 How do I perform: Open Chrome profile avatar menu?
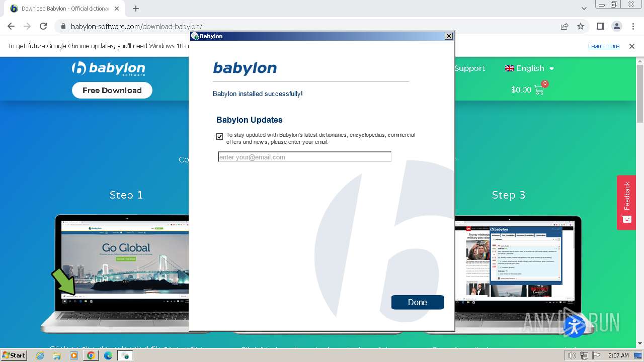(616, 26)
